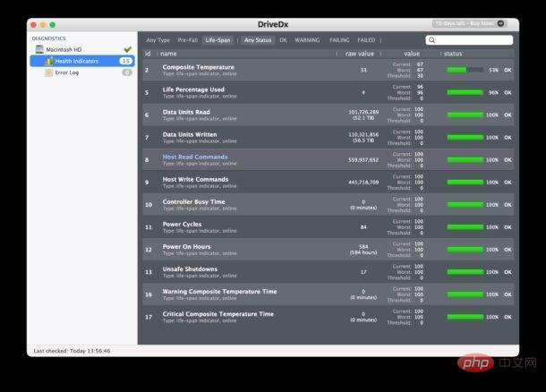Sort by the raw value column header
Screen dimensions: 546x392
coord(360,54)
